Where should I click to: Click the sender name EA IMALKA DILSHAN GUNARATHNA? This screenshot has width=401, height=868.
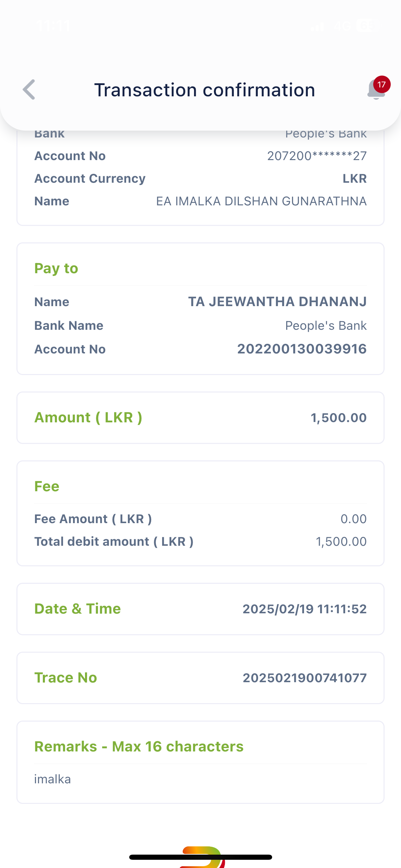261,201
